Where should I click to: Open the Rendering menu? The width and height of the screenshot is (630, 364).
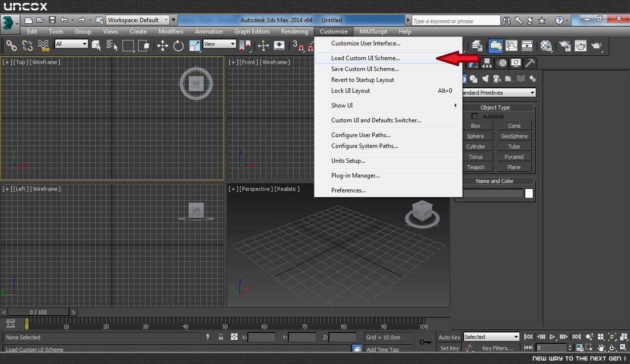(x=294, y=32)
